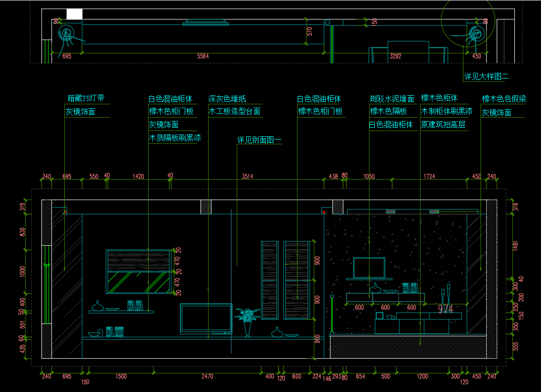541x392 pixels.
Task: Select the 橡木色隔板 annotation
Action: point(388,111)
